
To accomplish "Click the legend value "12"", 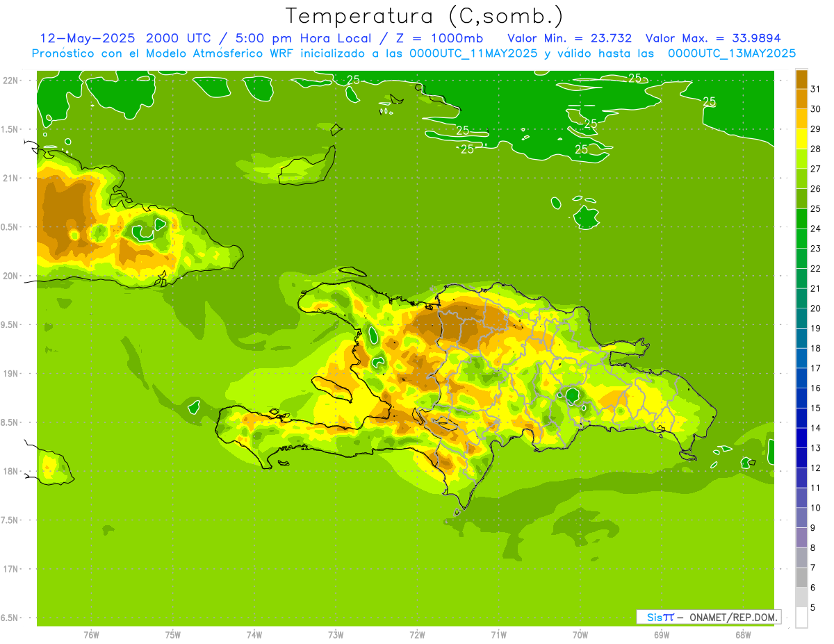I will (816, 468).
